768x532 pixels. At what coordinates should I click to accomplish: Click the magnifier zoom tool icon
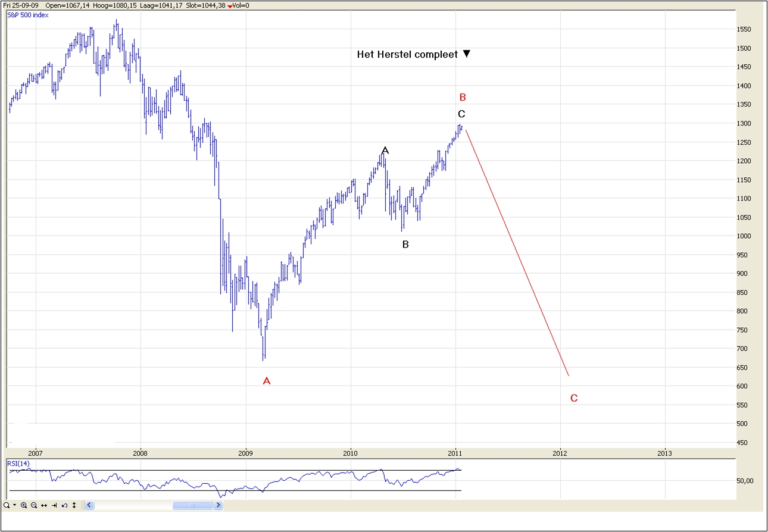click(6, 505)
